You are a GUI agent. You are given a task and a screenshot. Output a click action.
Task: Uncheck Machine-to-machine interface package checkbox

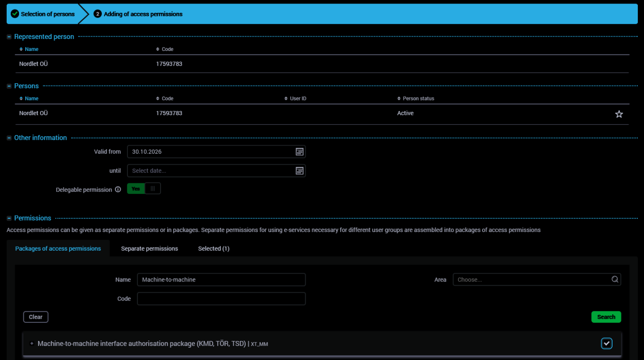[607, 343]
